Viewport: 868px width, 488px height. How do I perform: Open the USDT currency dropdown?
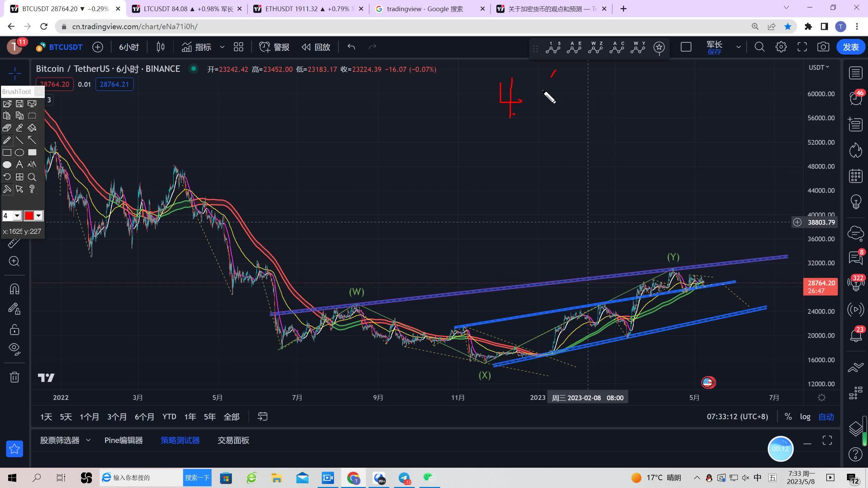click(x=819, y=67)
